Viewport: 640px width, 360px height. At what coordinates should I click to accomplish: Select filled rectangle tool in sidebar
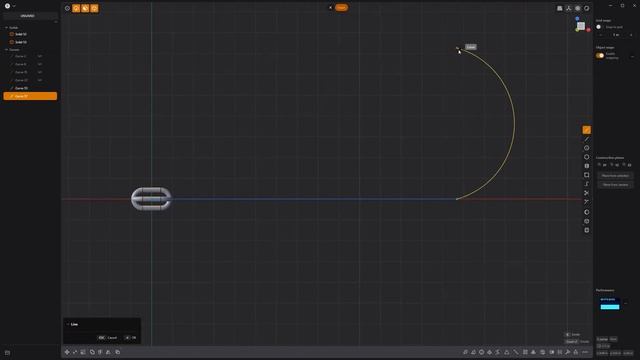[587, 166]
